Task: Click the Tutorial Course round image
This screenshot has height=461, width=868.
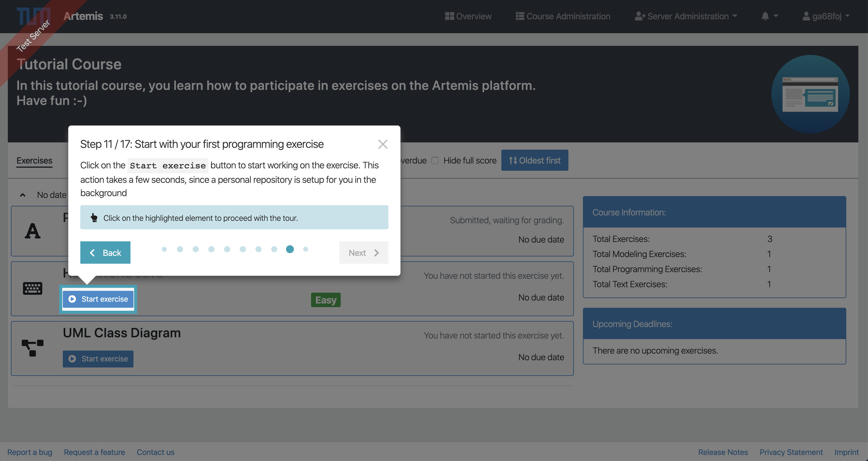Action: point(810,94)
